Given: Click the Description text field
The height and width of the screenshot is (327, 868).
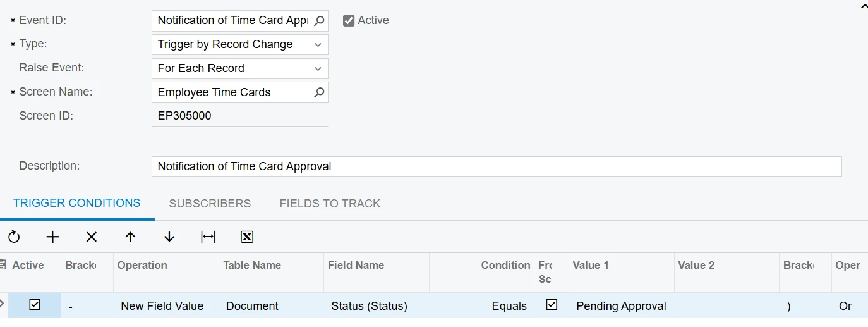Looking at the screenshot, I should pyautogui.click(x=496, y=166).
